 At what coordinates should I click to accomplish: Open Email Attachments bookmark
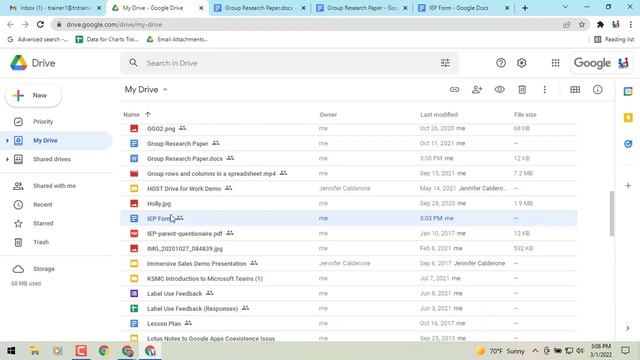tap(178, 39)
